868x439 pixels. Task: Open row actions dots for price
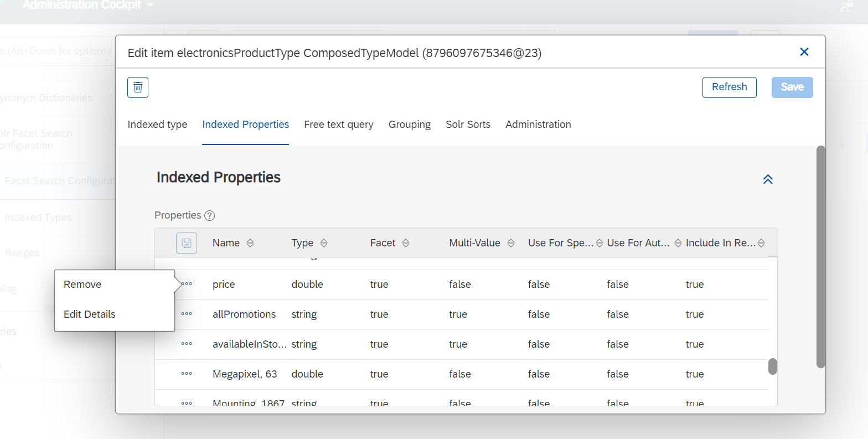click(x=187, y=284)
